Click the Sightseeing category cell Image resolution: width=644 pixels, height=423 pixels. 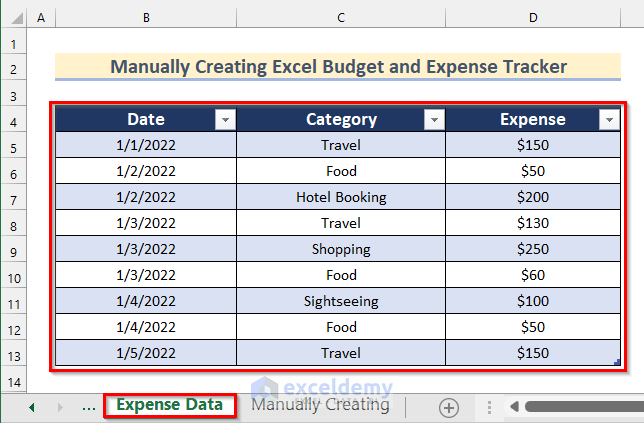[x=341, y=301]
